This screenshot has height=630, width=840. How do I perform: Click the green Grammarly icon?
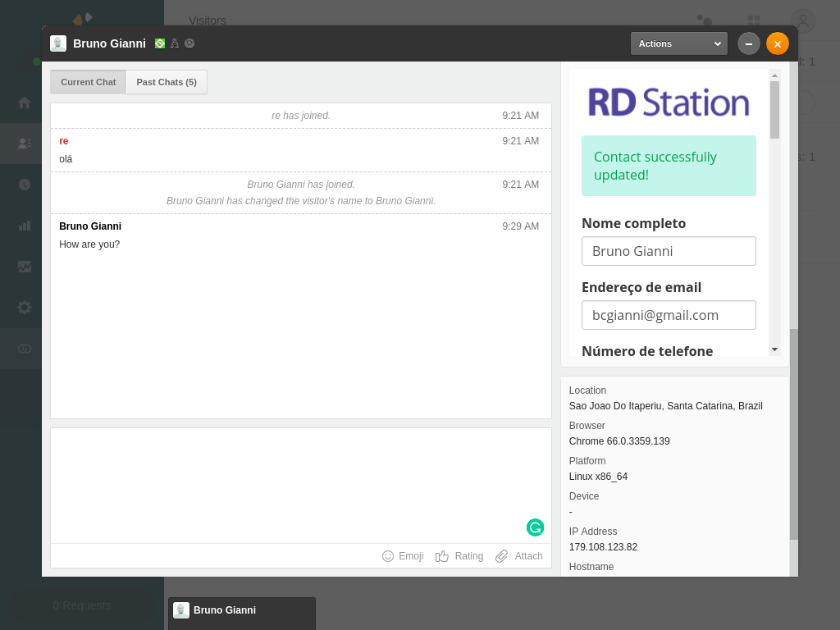pos(535,527)
